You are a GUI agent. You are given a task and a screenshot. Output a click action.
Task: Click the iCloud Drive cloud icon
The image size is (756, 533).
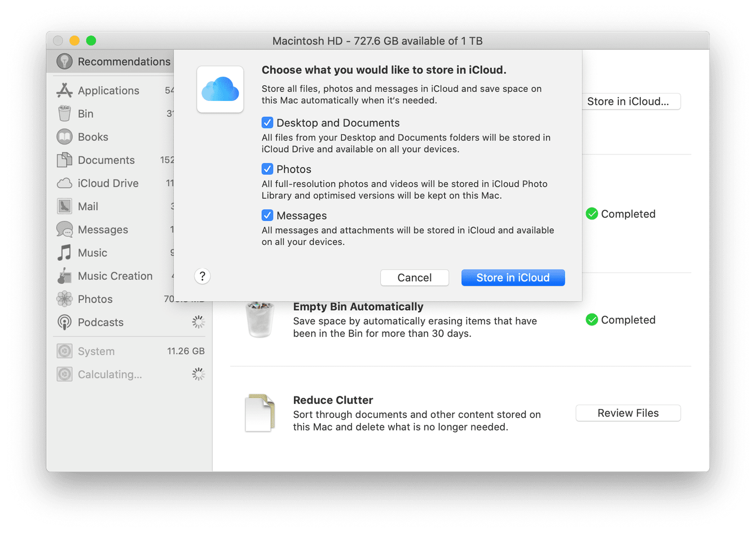coord(65,183)
